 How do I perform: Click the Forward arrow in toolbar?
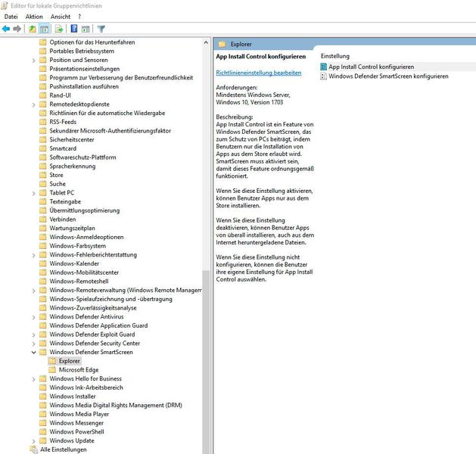pos(17,29)
